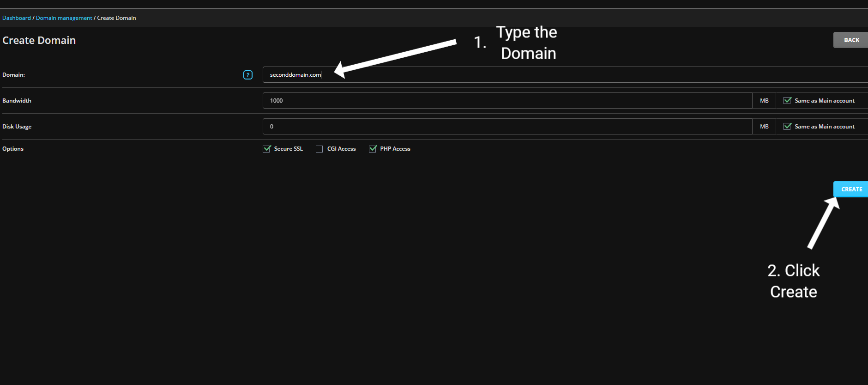Uncheck the Secure SSL option
Viewport: 868px width, 385px height.
coord(267,149)
